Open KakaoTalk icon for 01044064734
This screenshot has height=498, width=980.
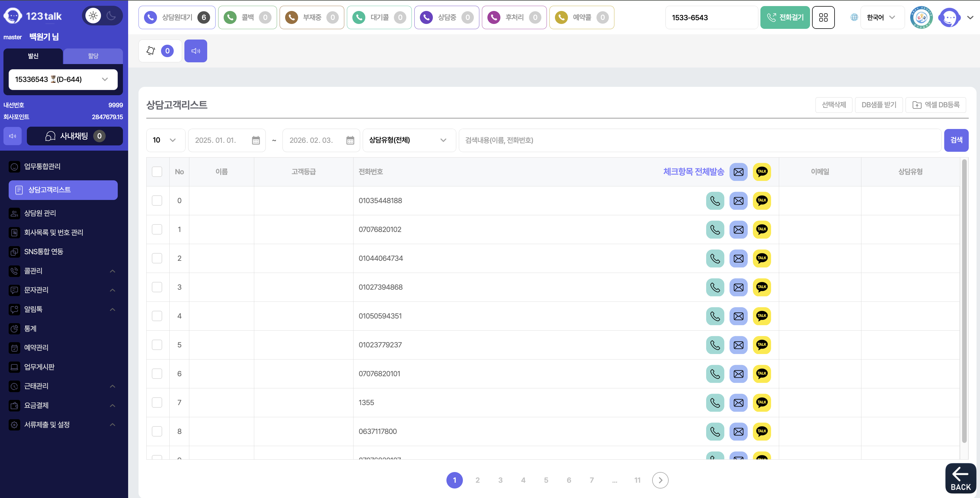click(x=762, y=258)
